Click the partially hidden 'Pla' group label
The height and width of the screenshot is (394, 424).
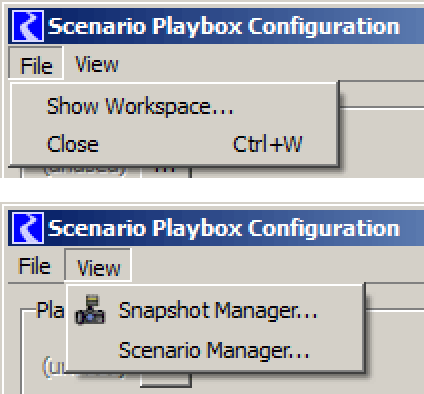pos(50,310)
